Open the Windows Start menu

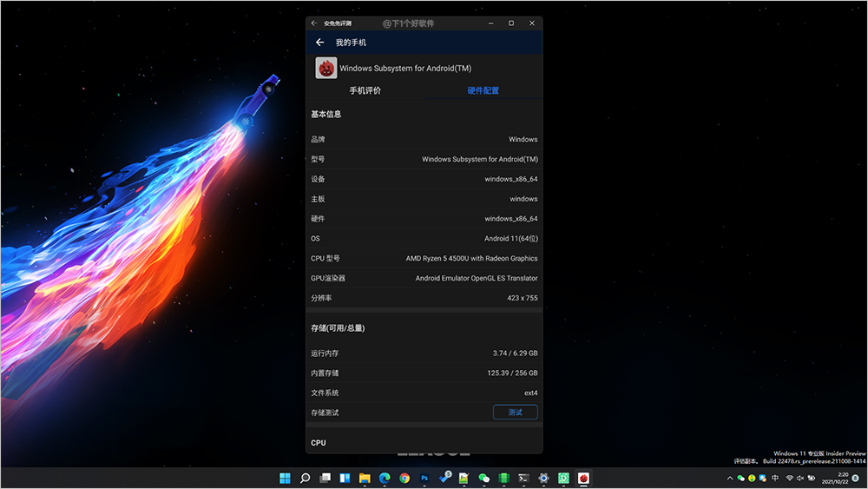(285, 478)
